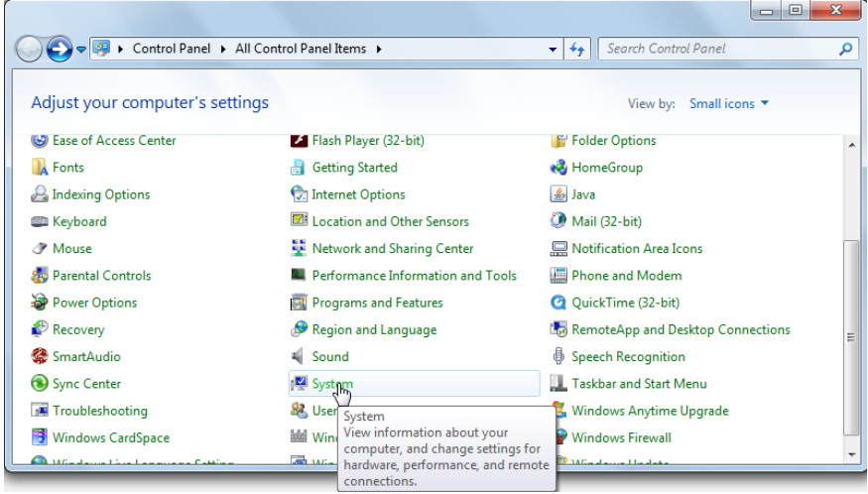The height and width of the screenshot is (494, 868).
Task: Click the Internet Options icon
Action: coord(299,194)
